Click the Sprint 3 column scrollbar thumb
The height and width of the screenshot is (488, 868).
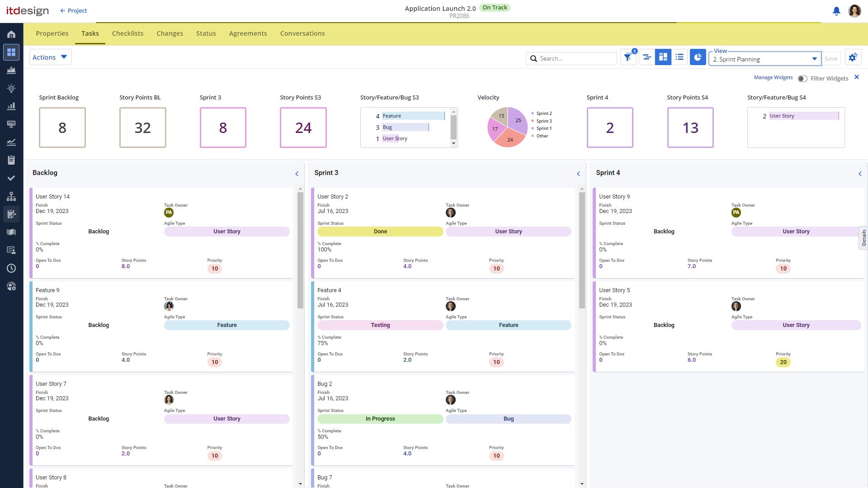click(x=582, y=250)
